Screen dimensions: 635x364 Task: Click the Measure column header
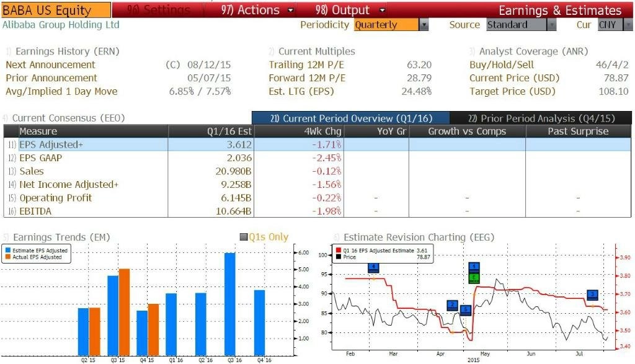(93, 131)
